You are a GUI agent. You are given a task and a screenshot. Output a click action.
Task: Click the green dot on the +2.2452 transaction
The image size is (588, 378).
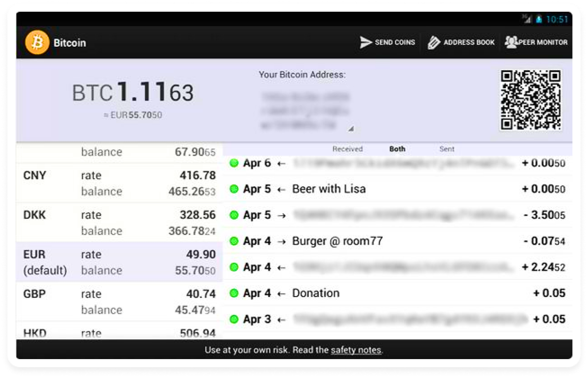coord(233,267)
